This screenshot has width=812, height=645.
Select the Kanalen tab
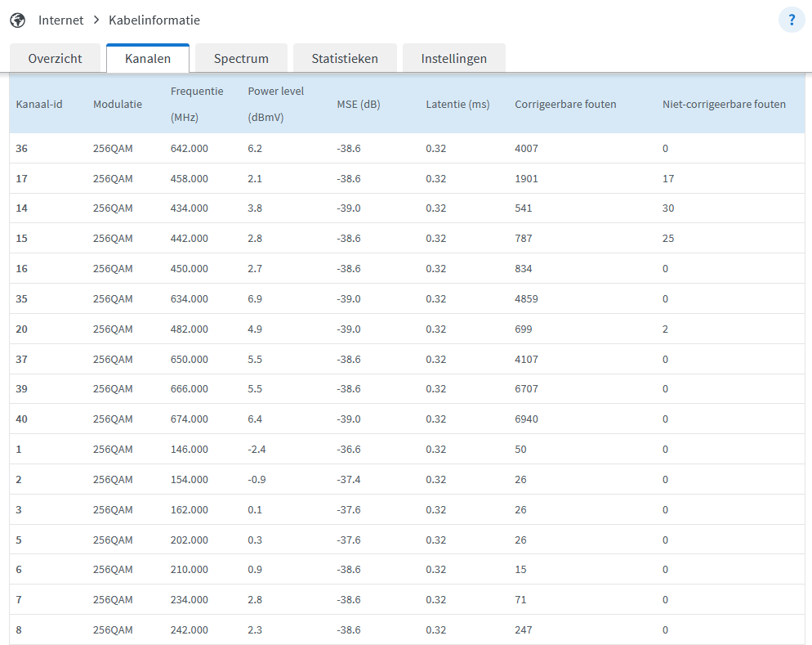(x=148, y=59)
